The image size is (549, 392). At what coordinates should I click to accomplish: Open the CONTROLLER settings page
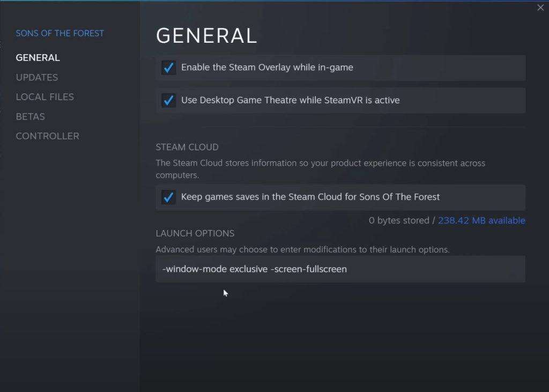[x=47, y=136]
